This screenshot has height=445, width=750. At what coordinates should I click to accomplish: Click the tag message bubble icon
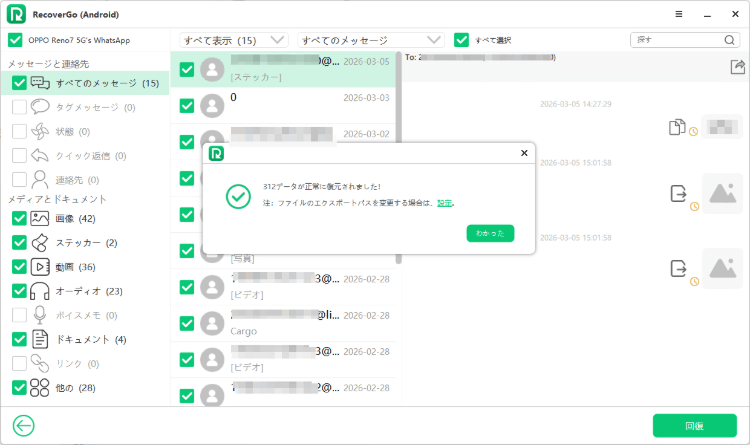40,107
